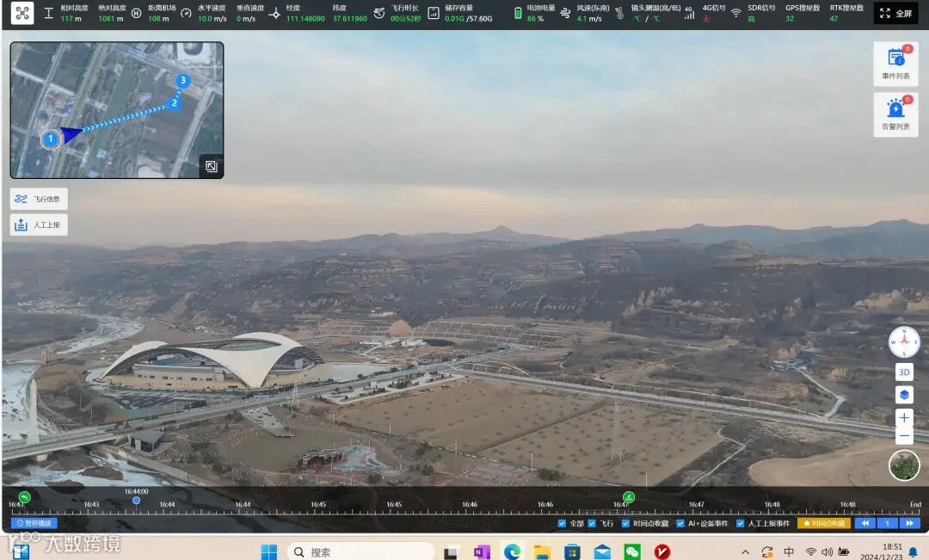Toggle the 人工上报事件 checkbox
Screen dimensions: 929x560
click(740, 523)
